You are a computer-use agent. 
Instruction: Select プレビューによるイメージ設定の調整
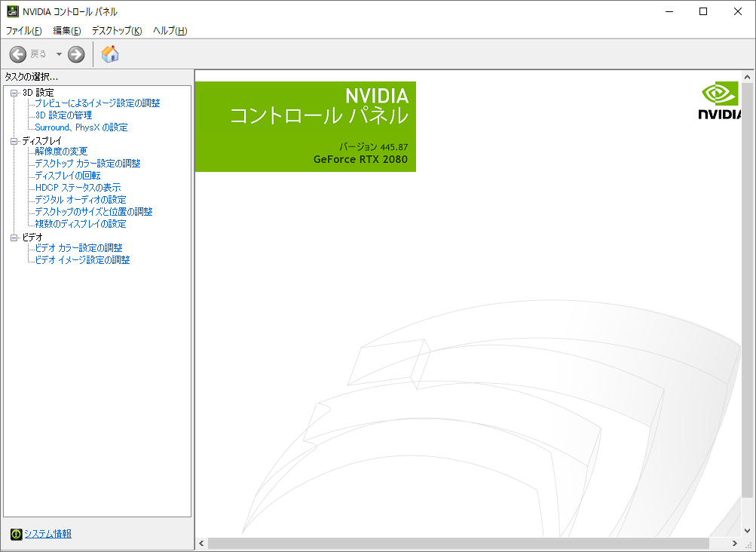tap(97, 103)
